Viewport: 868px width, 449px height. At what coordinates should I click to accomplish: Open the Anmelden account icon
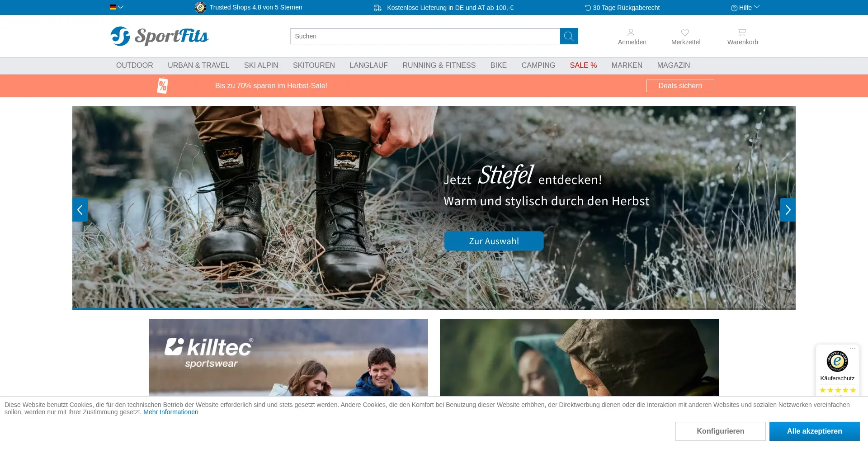pos(631,33)
